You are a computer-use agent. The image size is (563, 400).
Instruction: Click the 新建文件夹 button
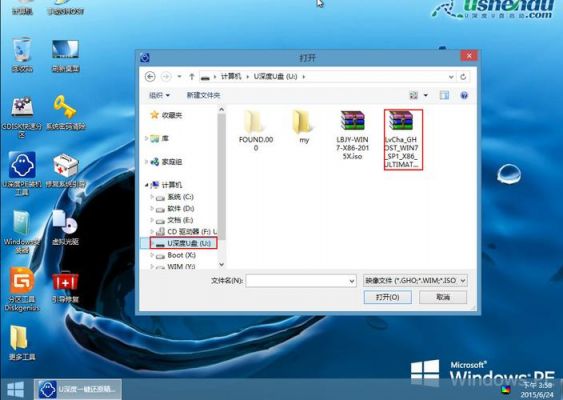tap(203, 95)
